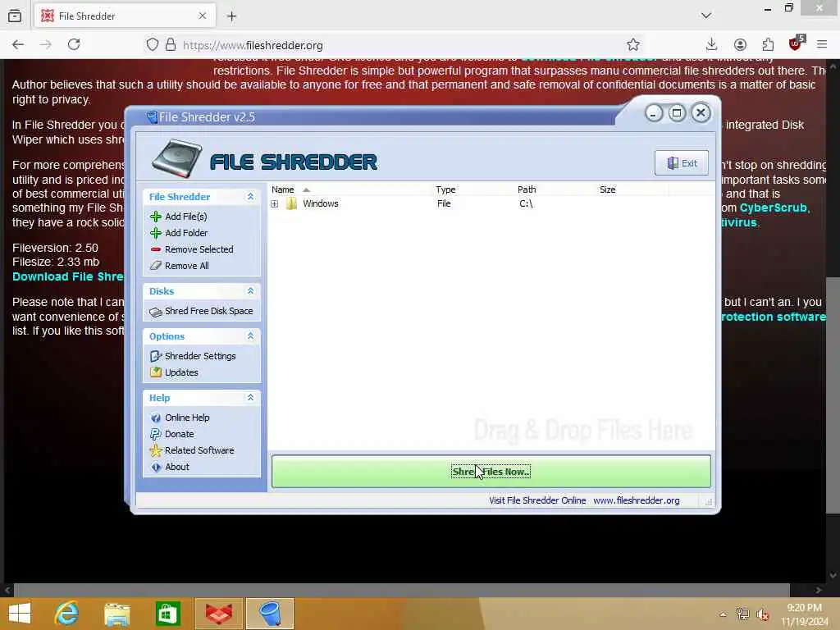Select the File Shredder browser tab
Screen dimensions: 840x630
click(x=125, y=16)
